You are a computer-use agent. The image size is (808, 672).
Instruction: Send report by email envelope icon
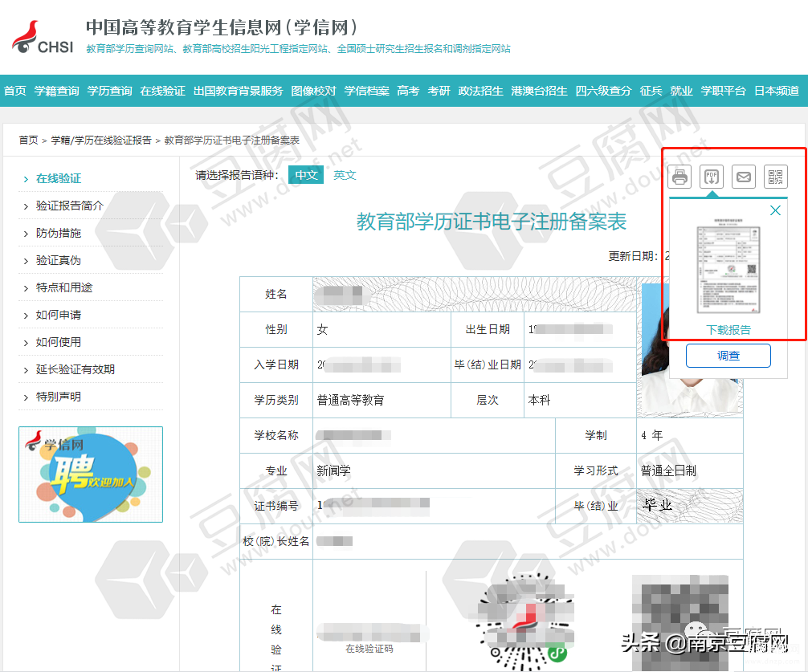click(x=744, y=177)
